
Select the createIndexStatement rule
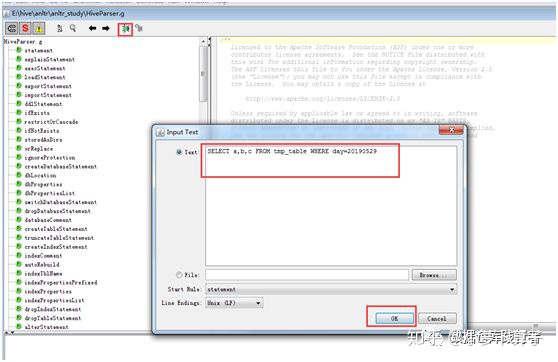pos(56,246)
